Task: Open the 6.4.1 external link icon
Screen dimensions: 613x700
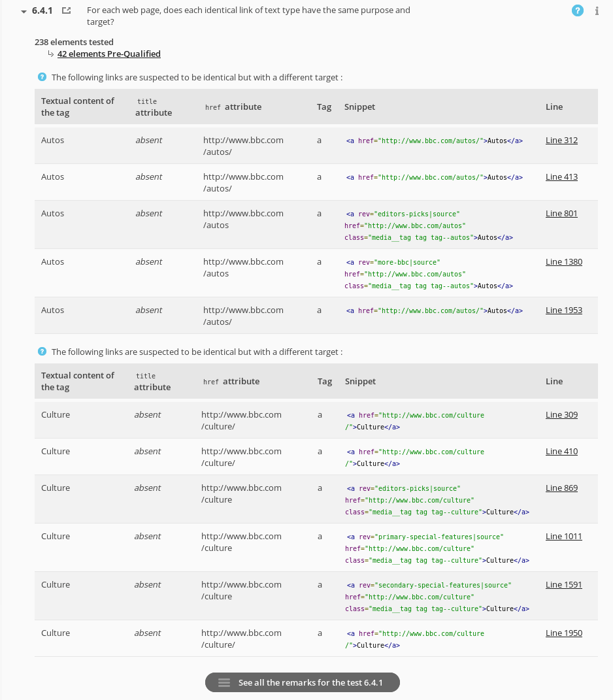Action: [x=66, y=11]
